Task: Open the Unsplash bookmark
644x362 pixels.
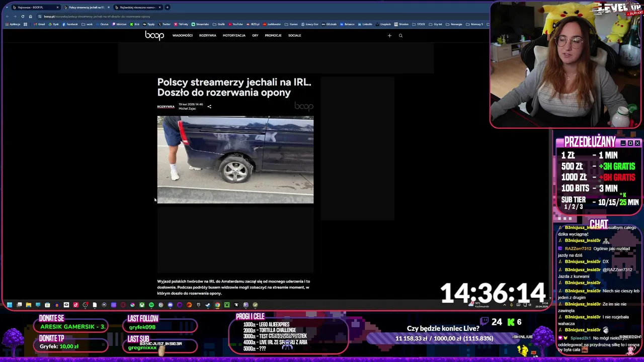Action: coord(383,24)
